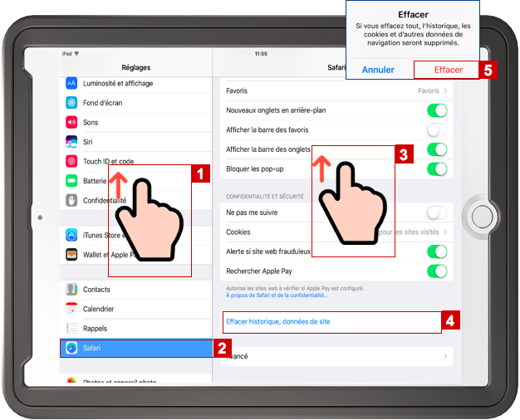Tap the Contacts icon
The height and width of the screenshot is (420, 520).
tap(71, 290)
